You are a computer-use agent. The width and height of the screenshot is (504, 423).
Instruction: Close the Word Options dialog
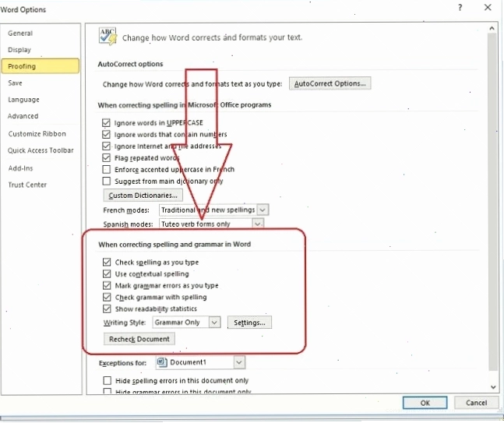coord(488,7)
